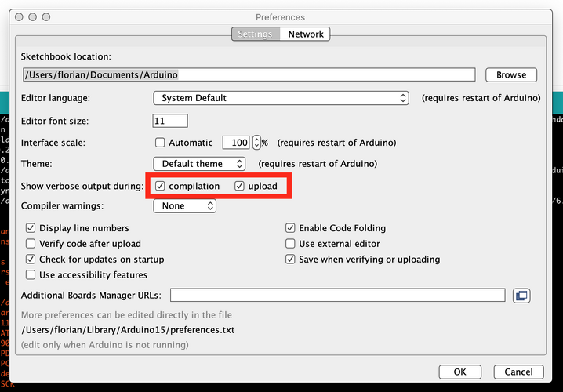Toggle Display line numbers checkbox

tap(31, 228)
